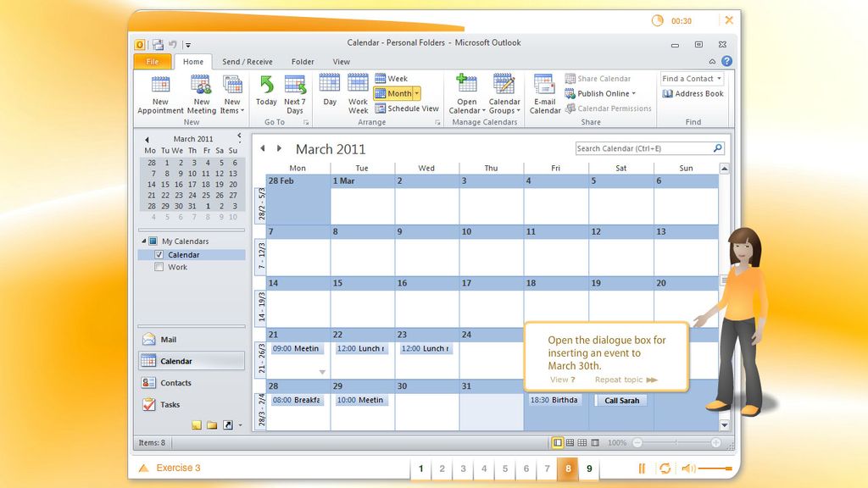Open Folder List icon
The image size is (868, 488).
click(212, 425)
